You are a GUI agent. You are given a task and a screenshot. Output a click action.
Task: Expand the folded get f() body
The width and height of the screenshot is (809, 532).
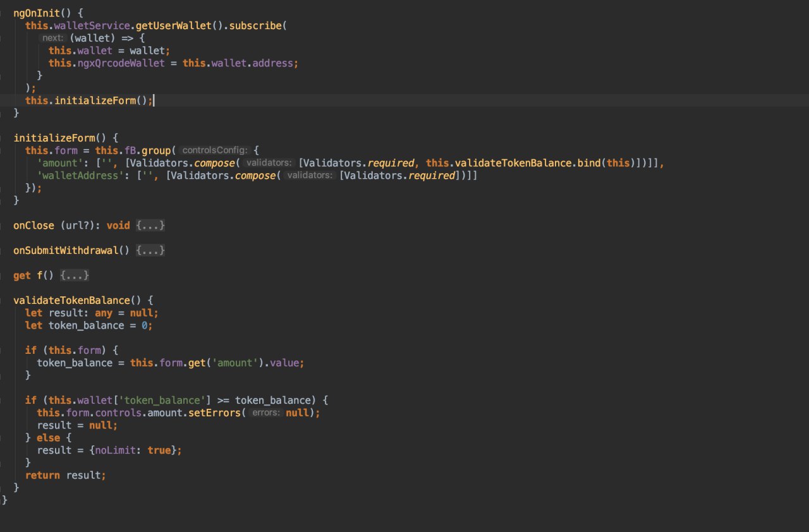click(75, 275)
